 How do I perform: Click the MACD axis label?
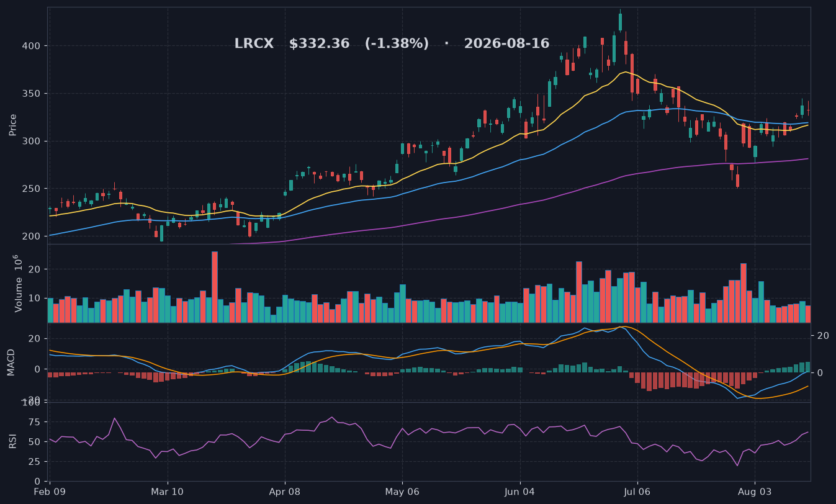(x=11, y=362)
